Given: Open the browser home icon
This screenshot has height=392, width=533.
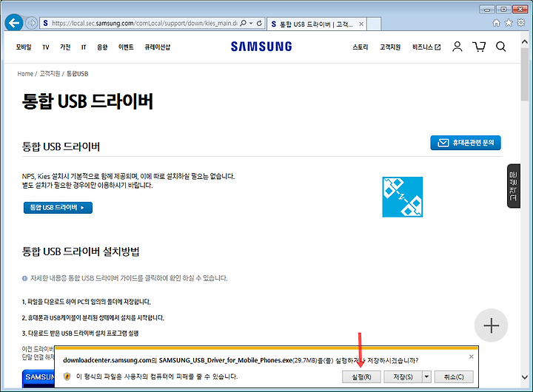Looking at the screenshot, I should [496, 23].
